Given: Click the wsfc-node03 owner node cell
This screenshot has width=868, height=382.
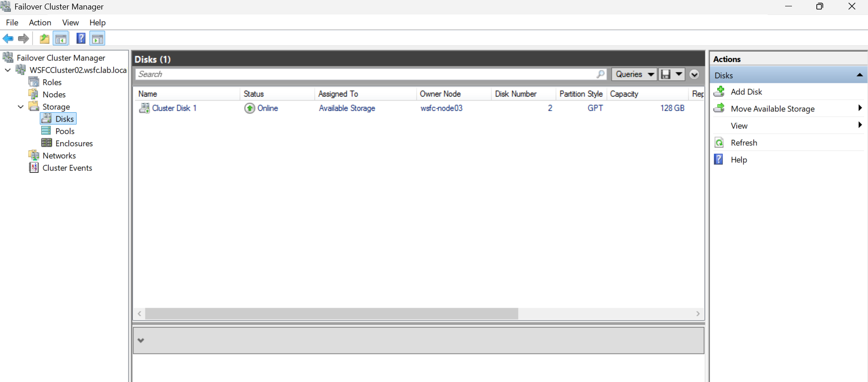Looking at the screenshot, I should [x=441, y=108].
